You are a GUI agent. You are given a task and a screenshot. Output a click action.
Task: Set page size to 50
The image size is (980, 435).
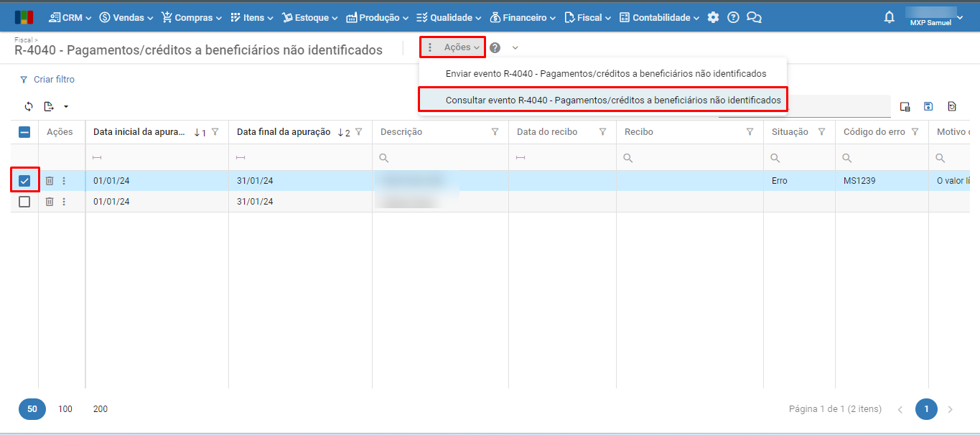[32, 409]
